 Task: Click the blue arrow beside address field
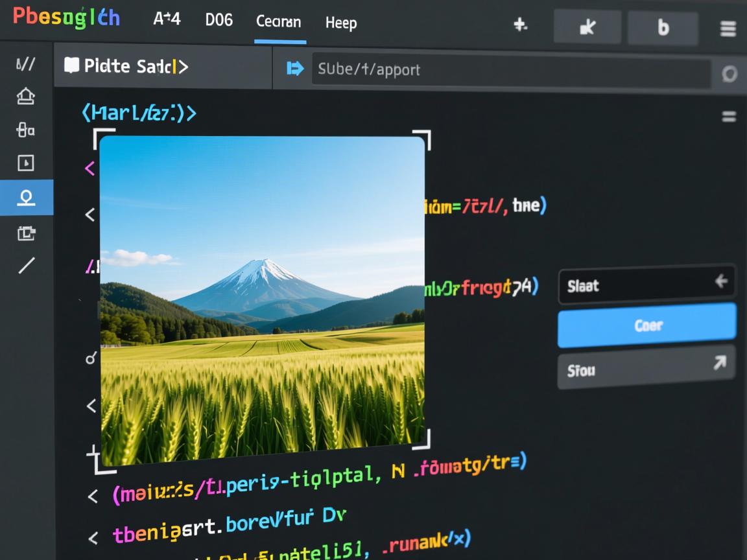tap(295, 69)
